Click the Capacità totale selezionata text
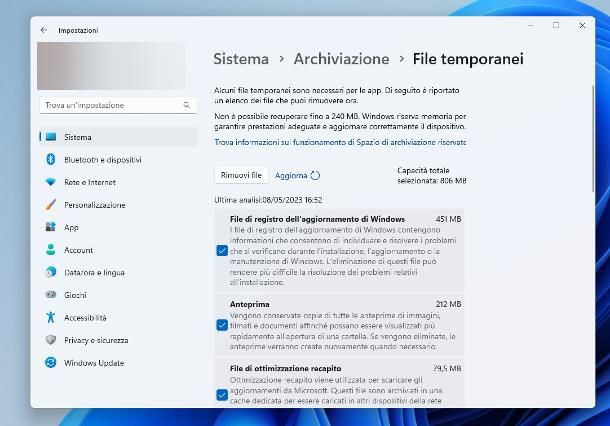610x426 pixels. click(x=432, y=175)
